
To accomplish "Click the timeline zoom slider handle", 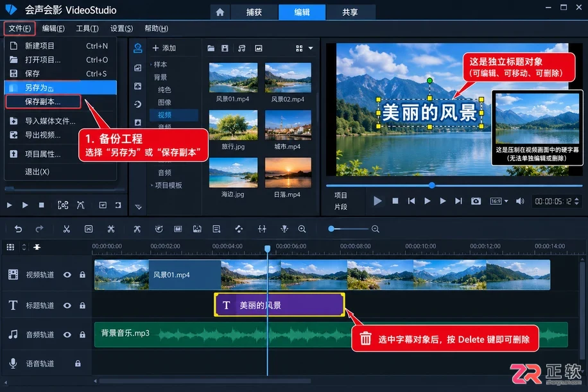I will (331, 229).
